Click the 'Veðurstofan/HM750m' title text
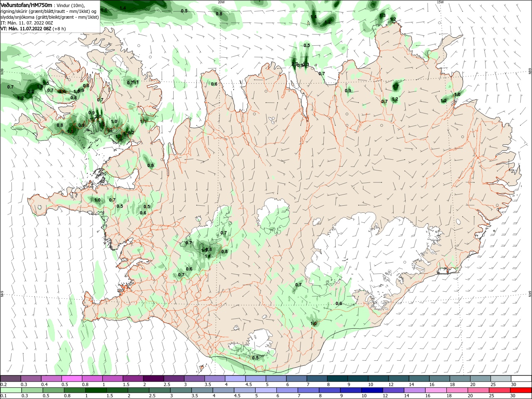532x399 pixels. (x=26, y=5)
